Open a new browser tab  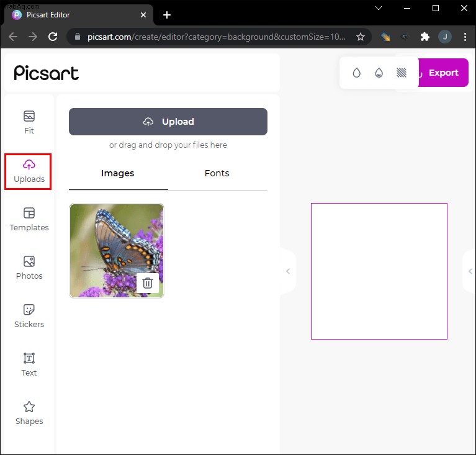click(167, 15)
